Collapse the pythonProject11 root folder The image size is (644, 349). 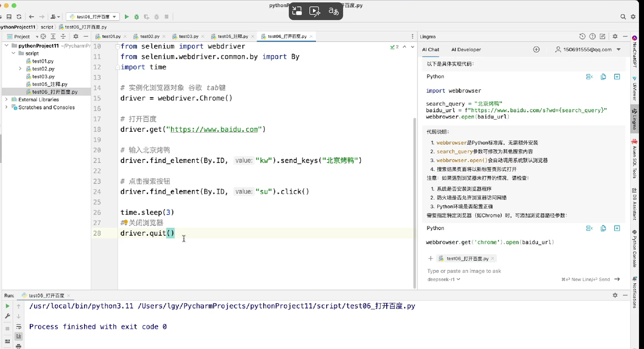pyautogui.click(x=6, y=45)
